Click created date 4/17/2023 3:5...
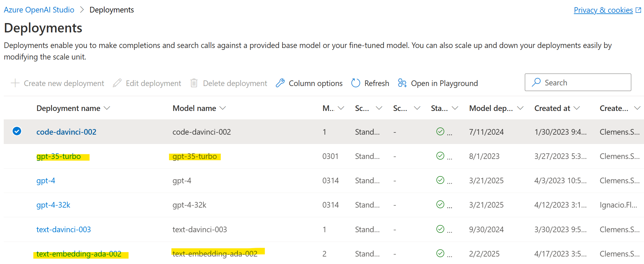Viewport: 644px width, 264px height. [x=560, y=254]
